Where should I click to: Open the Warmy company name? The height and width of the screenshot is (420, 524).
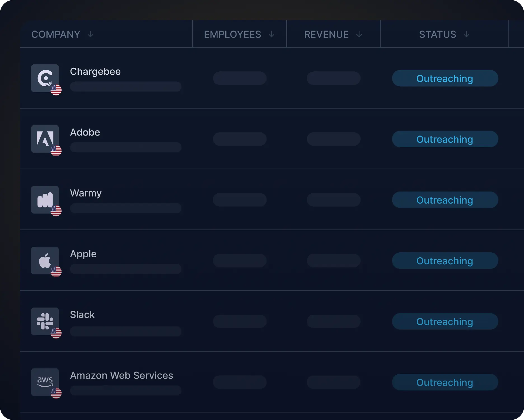pos(86,193)
